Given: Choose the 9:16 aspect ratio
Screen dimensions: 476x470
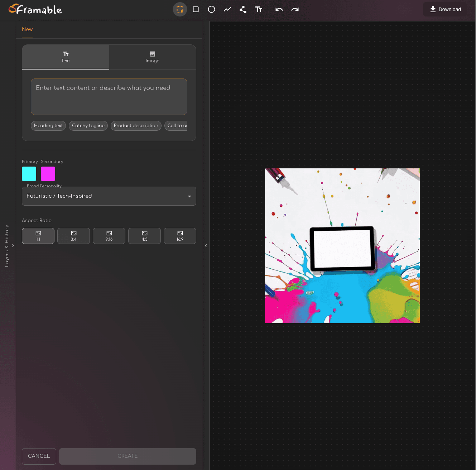Looking at the screenshot, I should pos(109,236).
